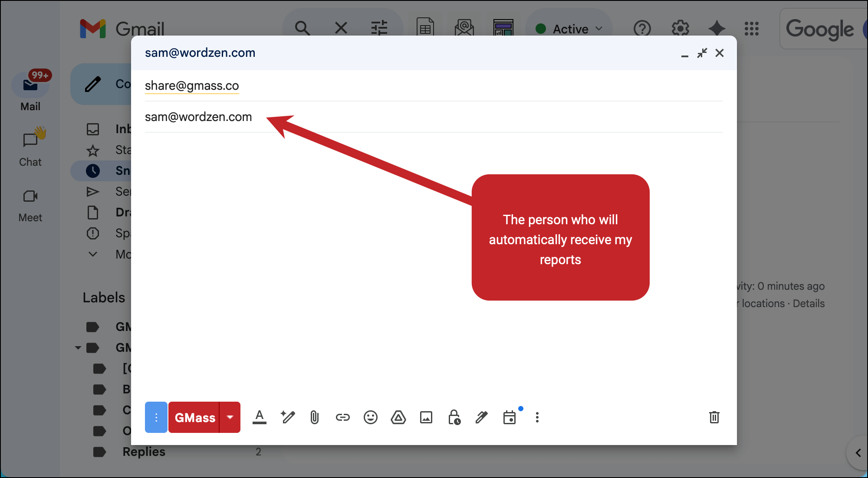Toggle text formatting options
The image size is (868, 478).
(x=259, y=417)
